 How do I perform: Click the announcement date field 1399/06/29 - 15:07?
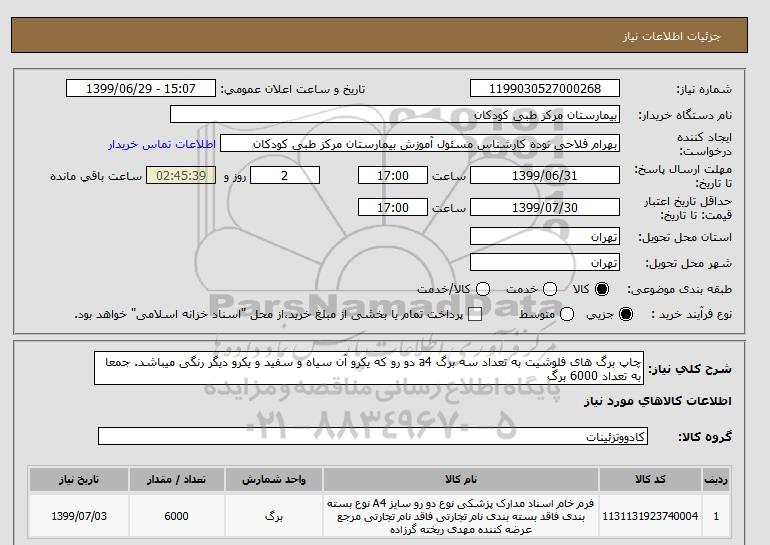coord(141,88)
